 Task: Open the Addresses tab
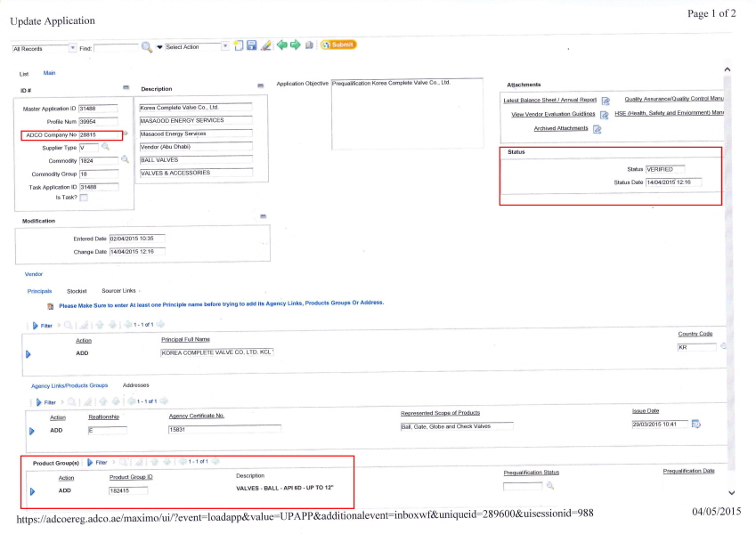[136, 385]
